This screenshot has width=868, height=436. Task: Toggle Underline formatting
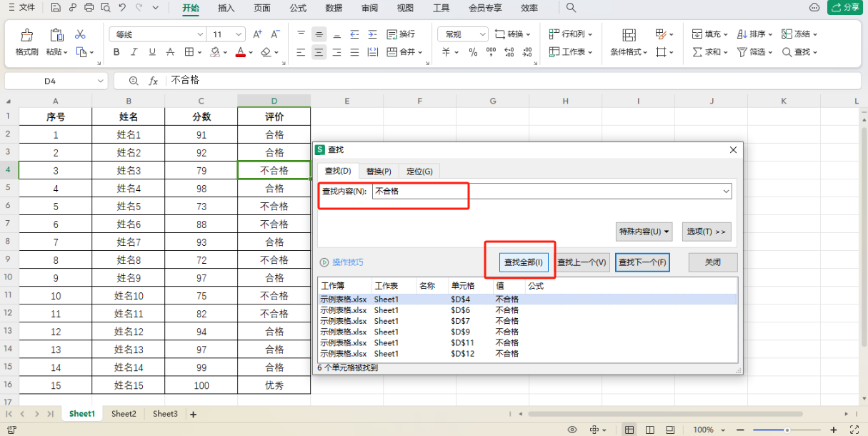pos(152,52)
